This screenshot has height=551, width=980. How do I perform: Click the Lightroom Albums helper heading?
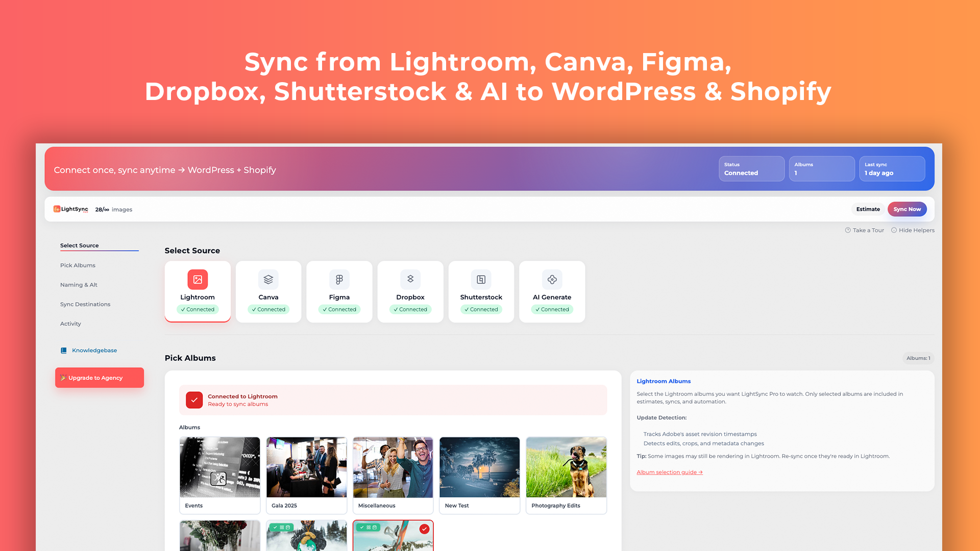click(664, 381)
